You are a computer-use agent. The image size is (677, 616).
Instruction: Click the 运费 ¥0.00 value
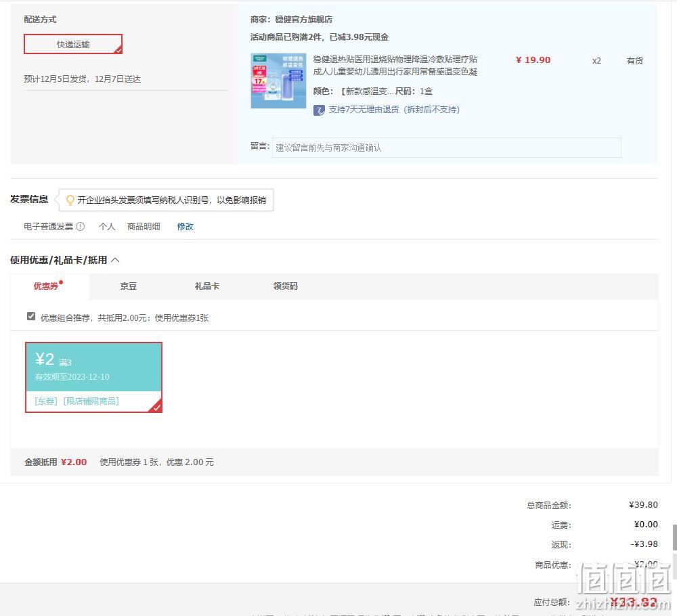point(646,525)
